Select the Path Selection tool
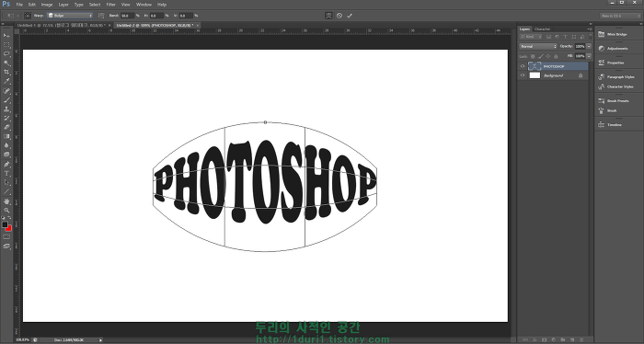 click(x=6, y=182)
